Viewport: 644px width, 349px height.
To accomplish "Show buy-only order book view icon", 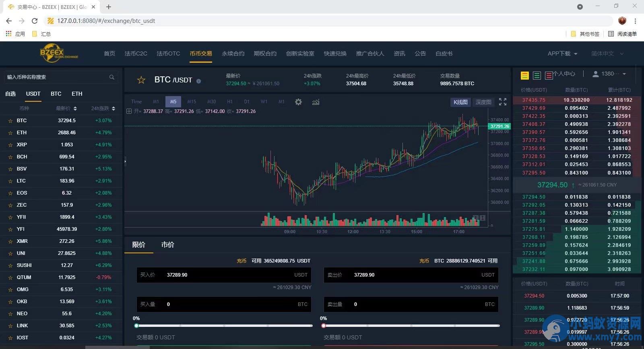I will coord(537,75).
